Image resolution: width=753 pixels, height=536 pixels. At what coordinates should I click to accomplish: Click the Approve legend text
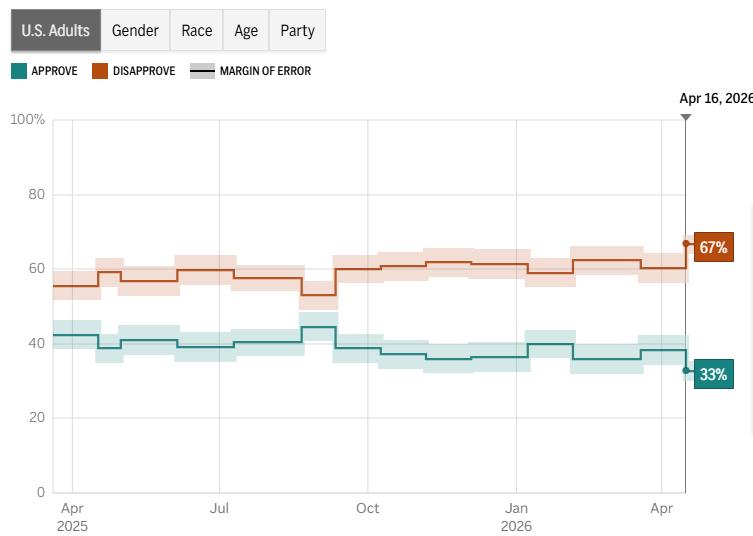click(54, 71)
